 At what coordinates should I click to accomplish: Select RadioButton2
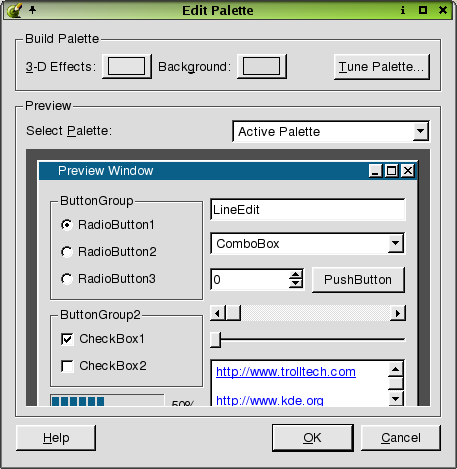coord(109,252)
